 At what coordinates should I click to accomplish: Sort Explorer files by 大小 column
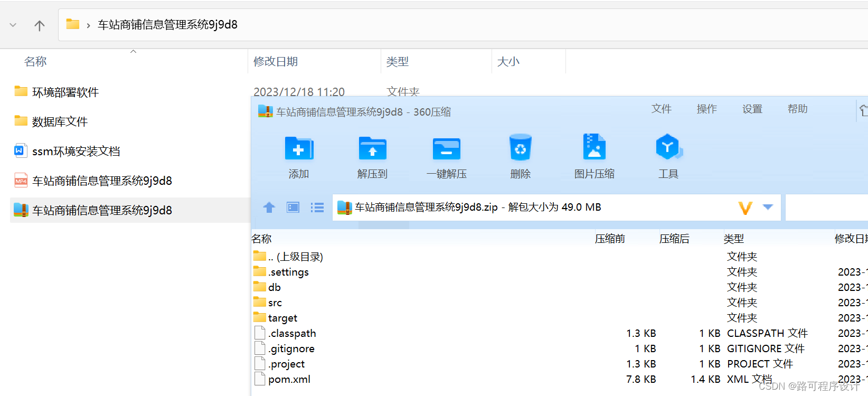tap(508, 62)
